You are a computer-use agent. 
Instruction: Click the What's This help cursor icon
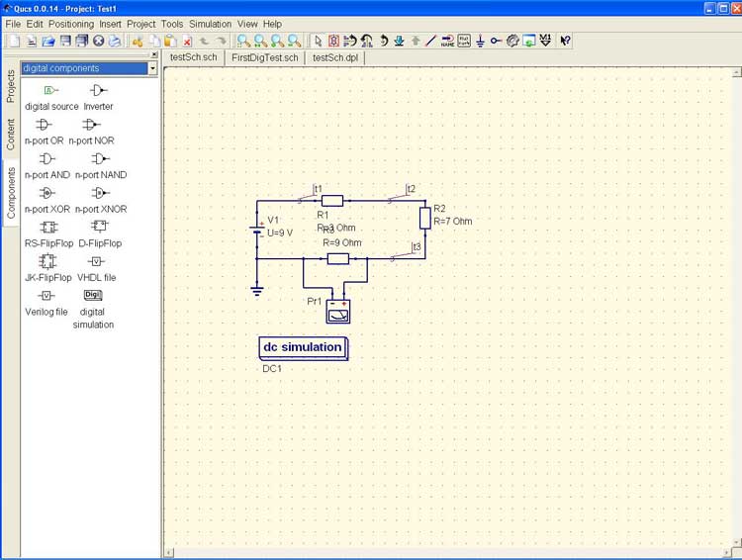(565, 42)
